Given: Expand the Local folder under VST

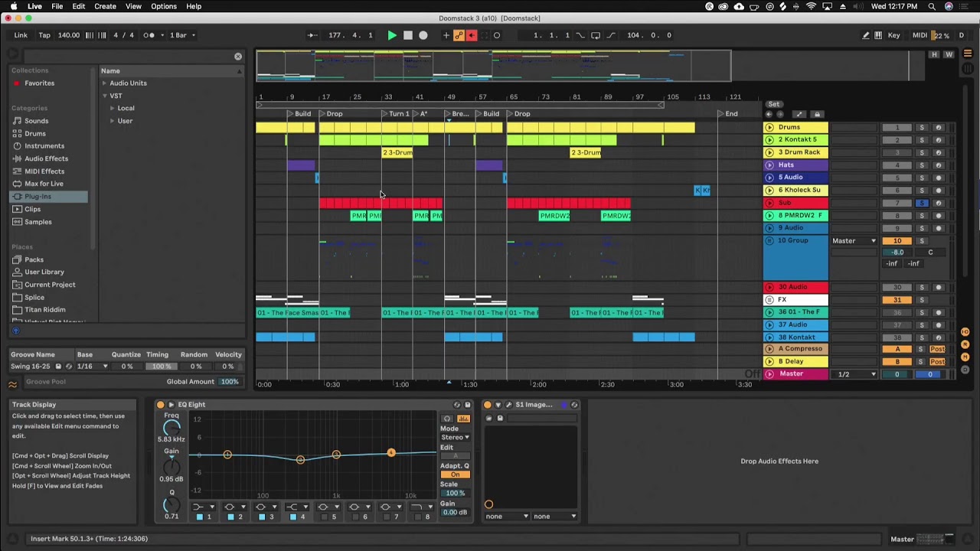Looking at the screenshot, I should [x=112, y=109].
